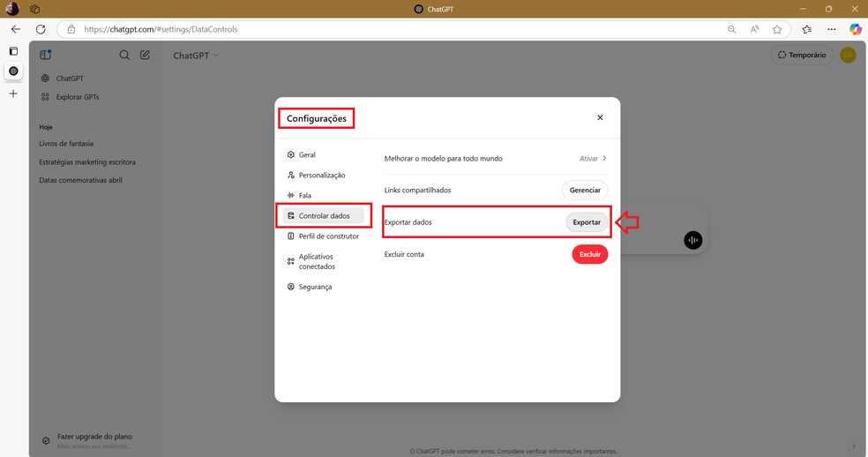Add page to favorites star icon

777,29
